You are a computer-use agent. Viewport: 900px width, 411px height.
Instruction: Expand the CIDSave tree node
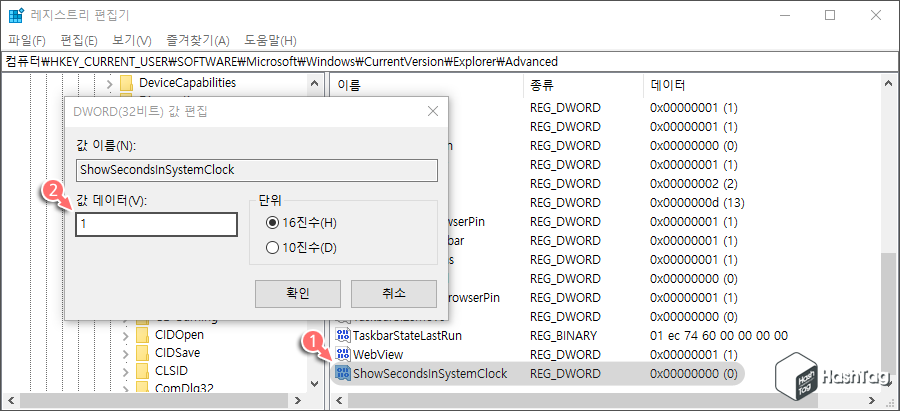125,352
